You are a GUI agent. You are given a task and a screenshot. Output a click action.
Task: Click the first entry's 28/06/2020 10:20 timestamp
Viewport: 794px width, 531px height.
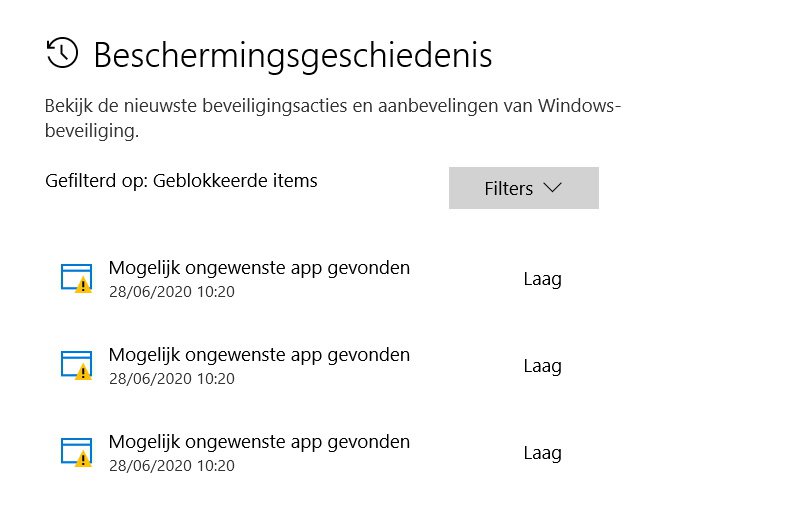(x=172, y=292)
